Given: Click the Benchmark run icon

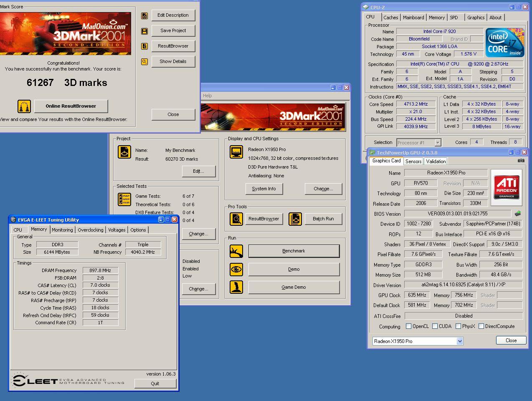Looking at the screenshot, I should (236, 251).
